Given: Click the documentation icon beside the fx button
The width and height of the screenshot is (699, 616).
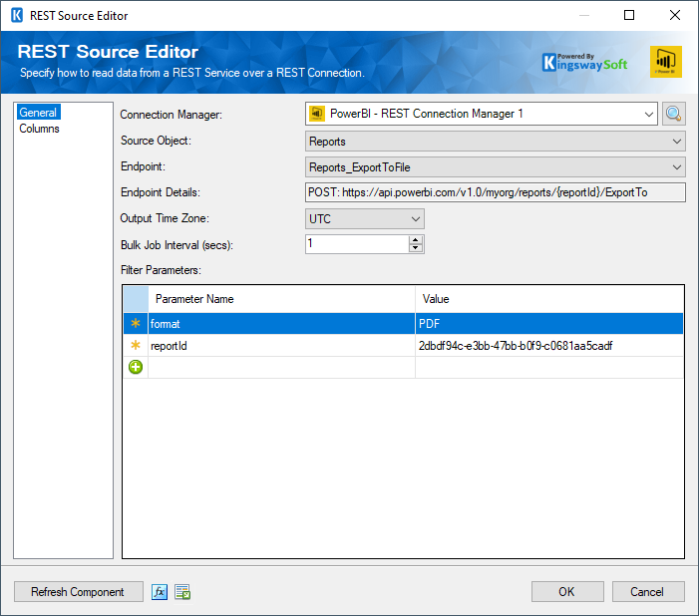Looking at the screenshot, I should [x=182, y=592].
